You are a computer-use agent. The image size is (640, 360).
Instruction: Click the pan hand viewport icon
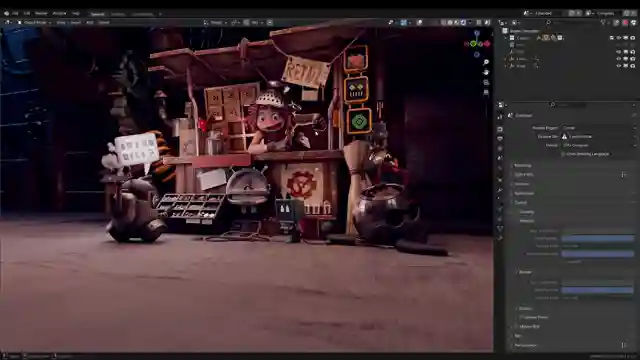(x=486, y=72)
